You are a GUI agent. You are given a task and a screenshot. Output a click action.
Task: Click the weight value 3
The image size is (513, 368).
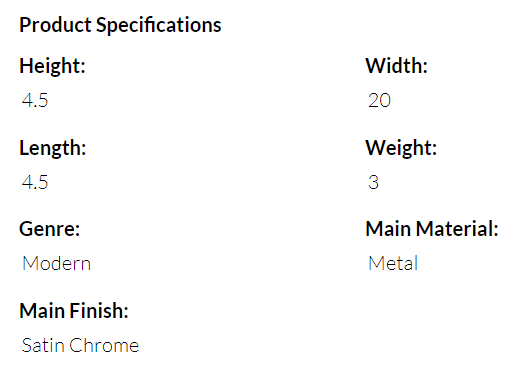pos(373,182)
